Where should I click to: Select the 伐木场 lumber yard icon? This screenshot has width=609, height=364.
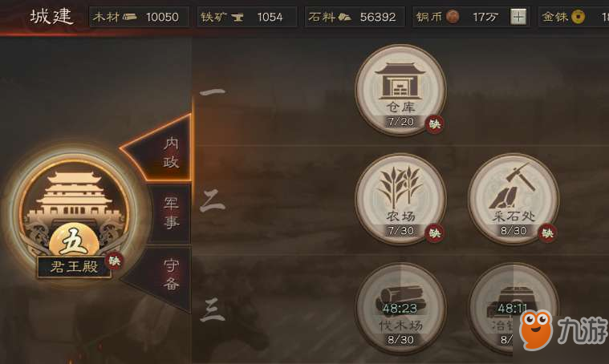401,308
